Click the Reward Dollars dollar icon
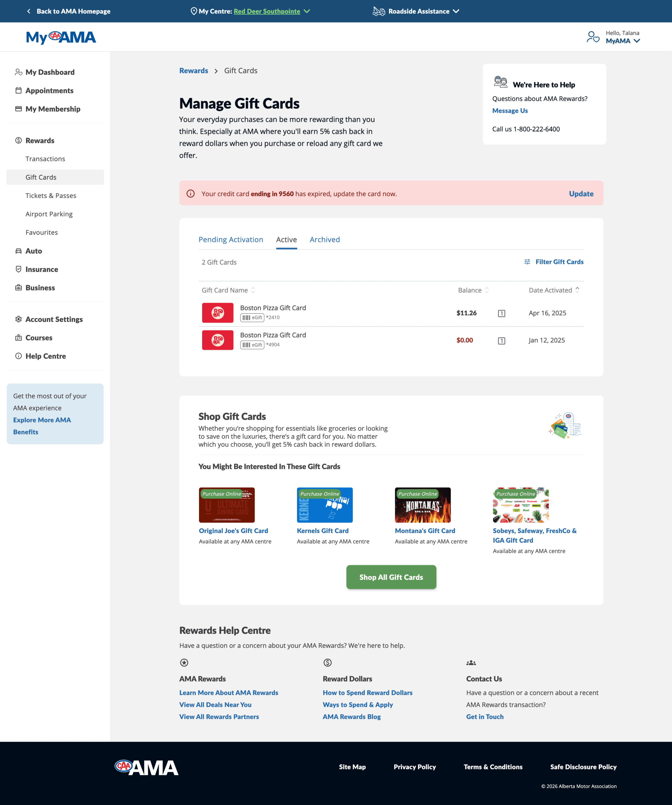This screenshot has height=805, width=672. click(327, 663)
